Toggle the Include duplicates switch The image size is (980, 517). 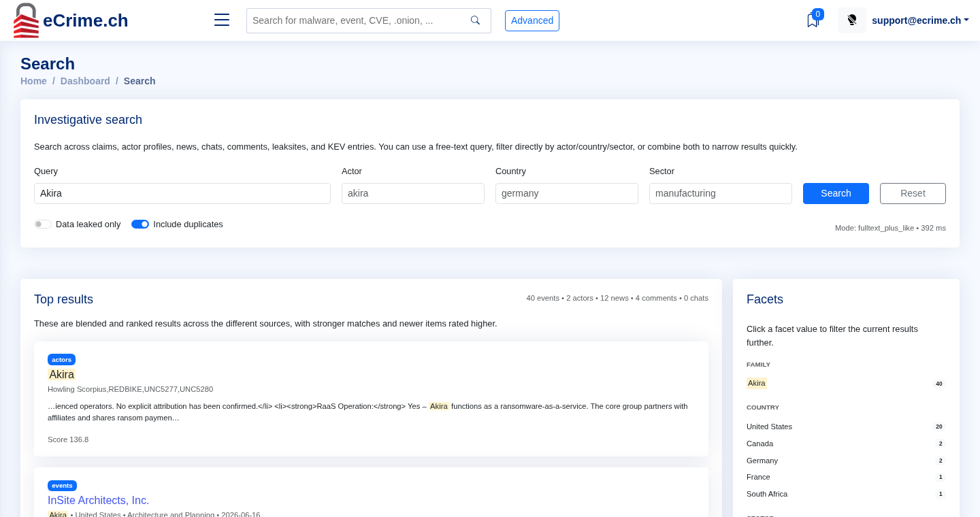pos(140,224)
